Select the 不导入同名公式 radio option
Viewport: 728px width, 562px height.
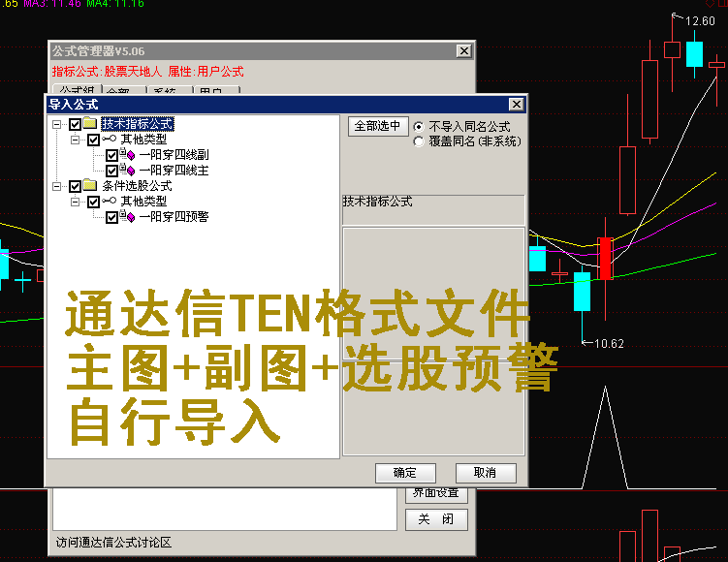coord(419,127)
